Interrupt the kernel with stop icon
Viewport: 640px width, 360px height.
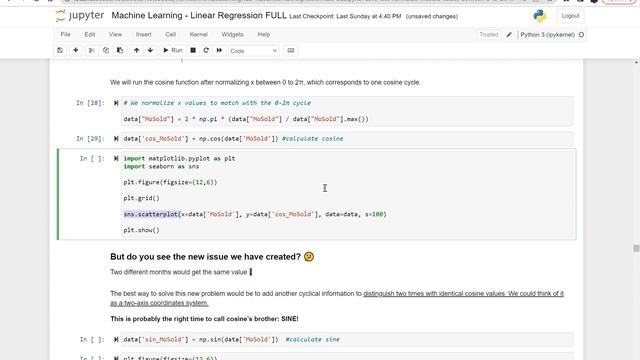(x=193, y=50)
